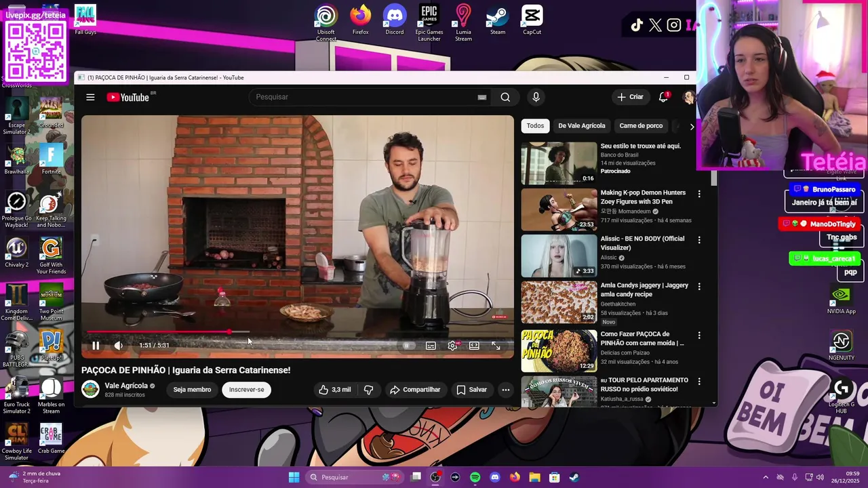Select the De Vale Agrícola filter chip
Viewport: 868px width, 488px height.
click(x=582, y=126)
